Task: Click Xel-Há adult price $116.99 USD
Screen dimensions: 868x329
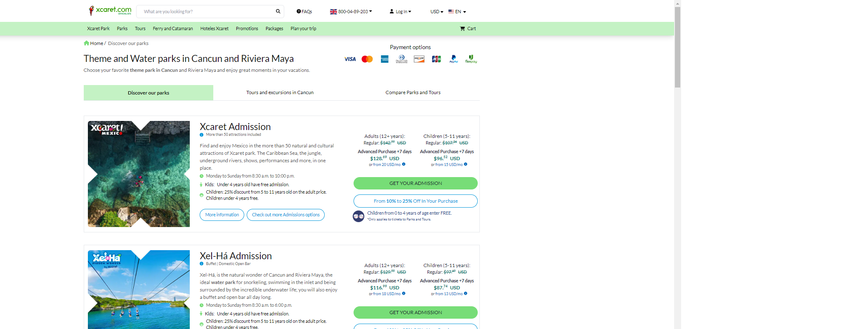Action: (x=384, y=287)
